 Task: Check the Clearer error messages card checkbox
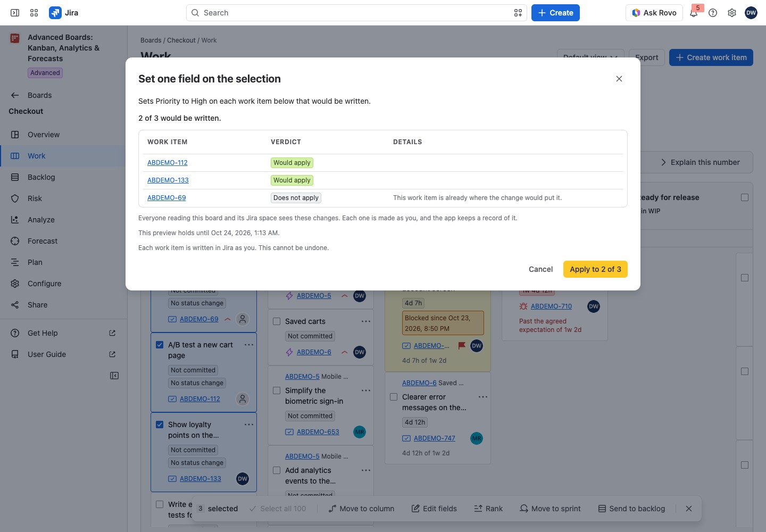coord(394,397)
